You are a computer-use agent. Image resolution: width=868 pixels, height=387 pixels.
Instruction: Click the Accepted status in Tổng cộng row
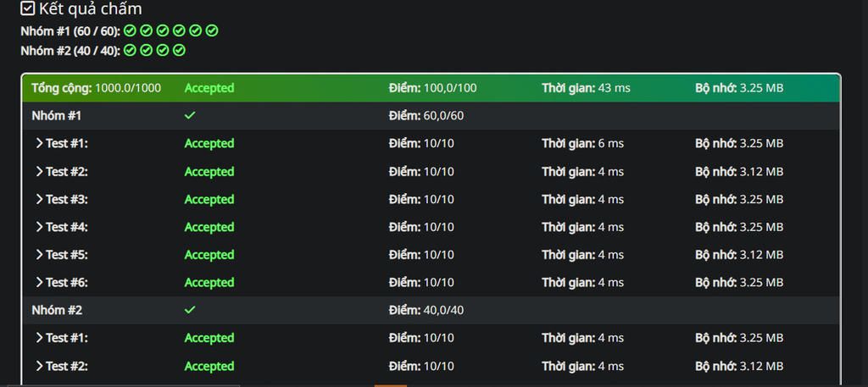tap(209, 88)
